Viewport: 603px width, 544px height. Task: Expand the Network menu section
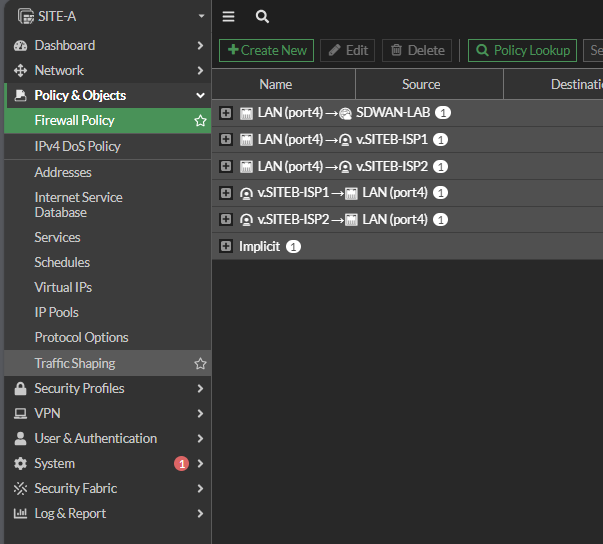pyautogui.click(x=60, y=71)
